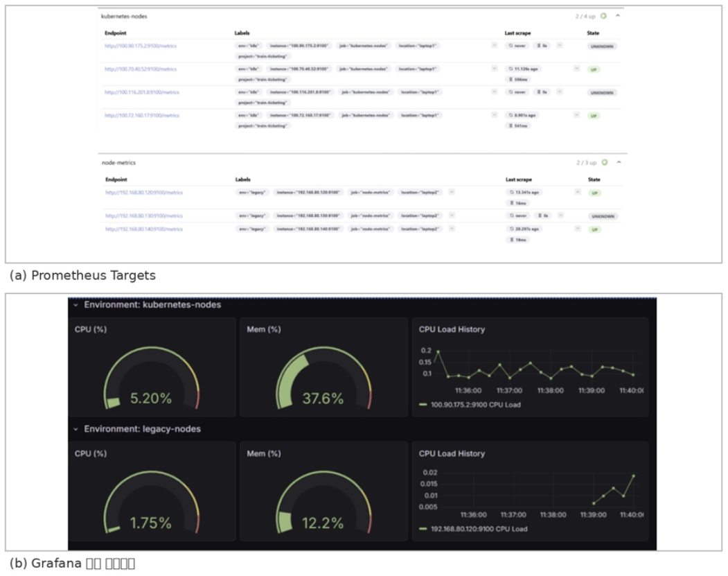
Task: Click the 13.341s ago last scrape badge
Action: tap(524, 193)
